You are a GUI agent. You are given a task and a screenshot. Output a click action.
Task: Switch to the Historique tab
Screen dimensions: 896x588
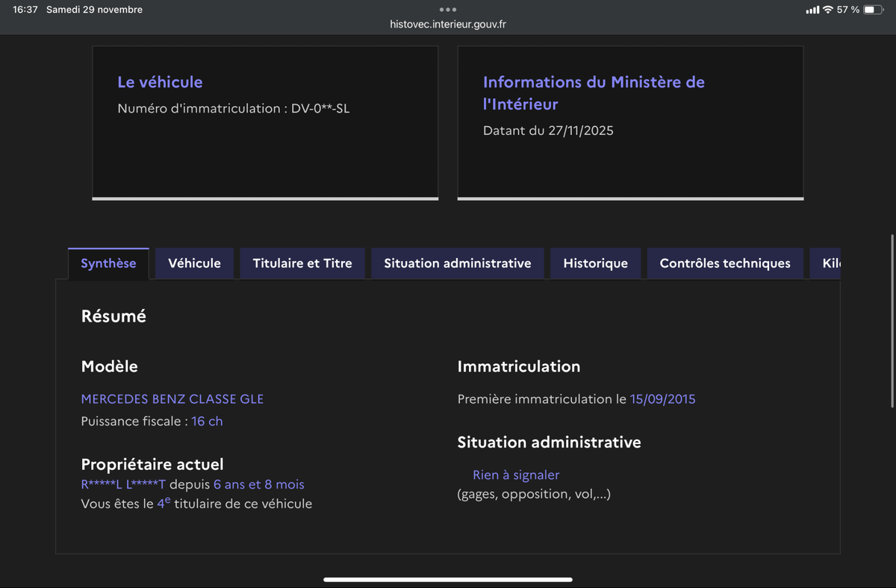coord(595,263)
